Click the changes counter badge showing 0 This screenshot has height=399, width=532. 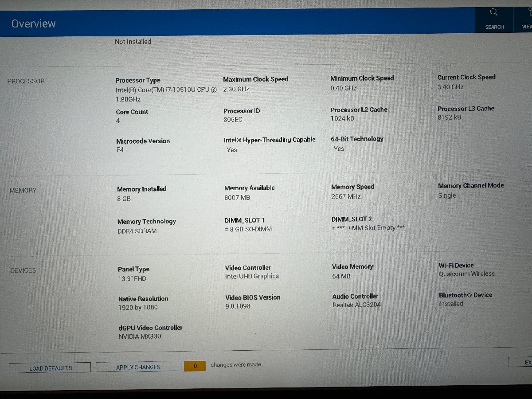[x=195, y=366]
